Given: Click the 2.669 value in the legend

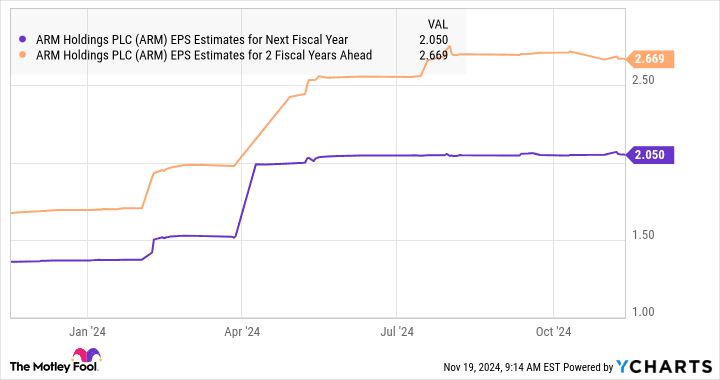Looking at the screenshot, I should [x=433, y=56].
